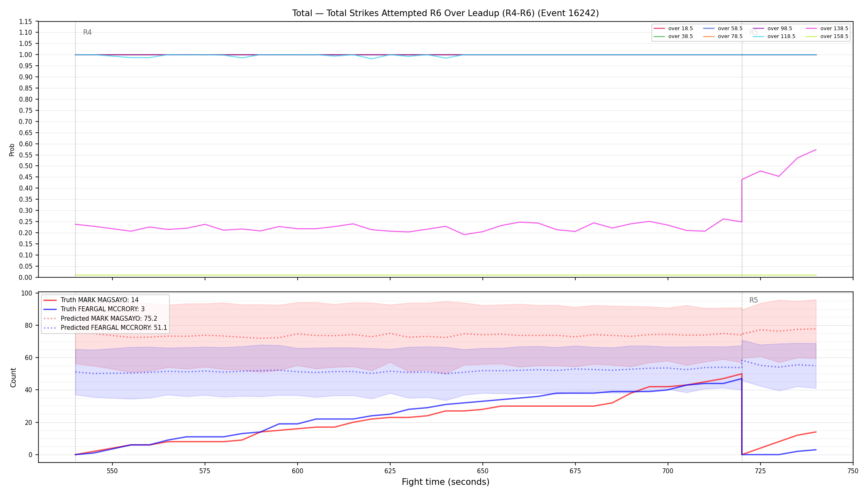The image size is (868, 496).
Task: Click the blue swatch beside 'Truth FEARGAL MCCRORY'
Action: point(50,309)
